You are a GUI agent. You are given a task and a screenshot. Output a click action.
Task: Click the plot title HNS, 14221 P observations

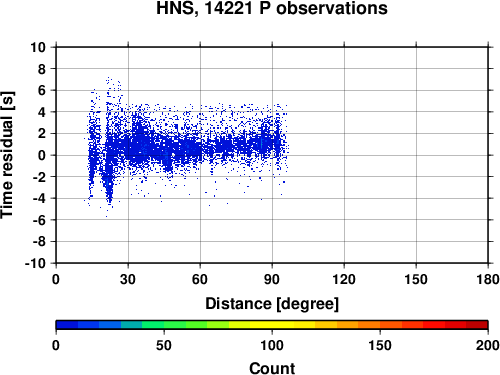(272, 8)
